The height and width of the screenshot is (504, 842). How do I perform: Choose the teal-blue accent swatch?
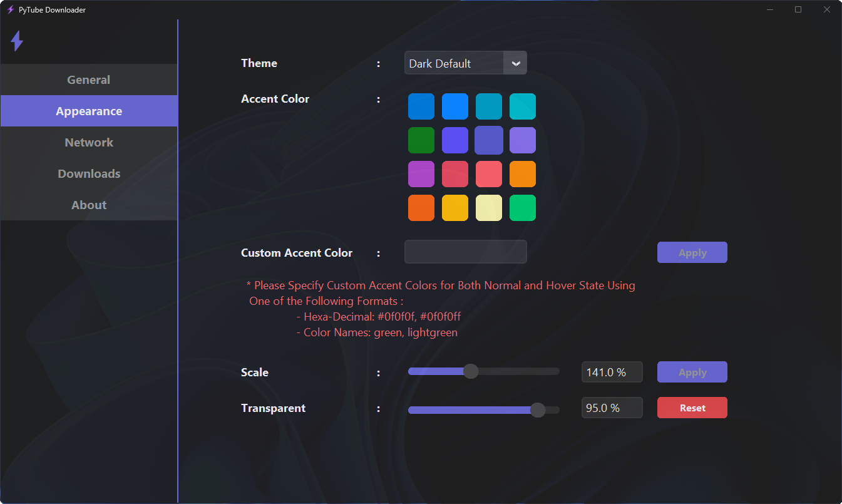[489, 106]
